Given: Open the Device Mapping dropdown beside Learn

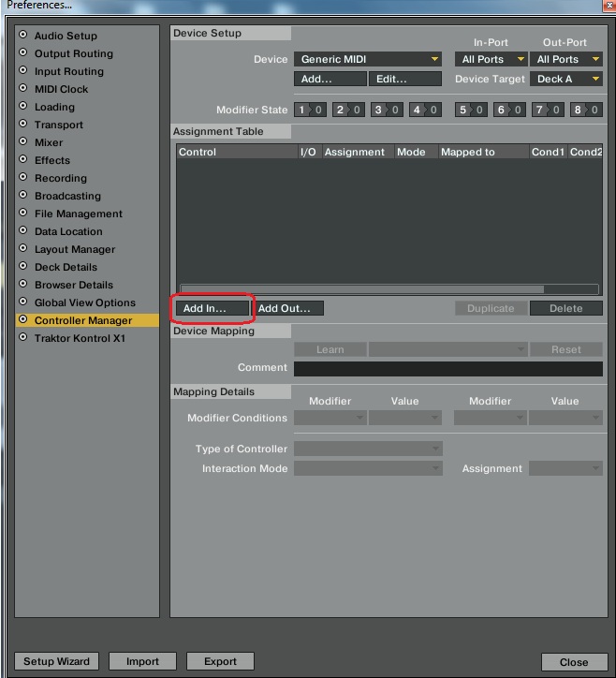Looking at the screenshot, I should click(x=447, y=349).
